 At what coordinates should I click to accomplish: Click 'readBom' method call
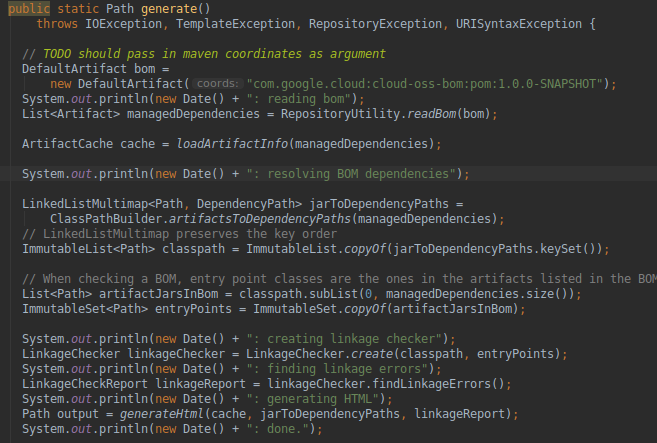pyautogui.click(x=432, y=114)
